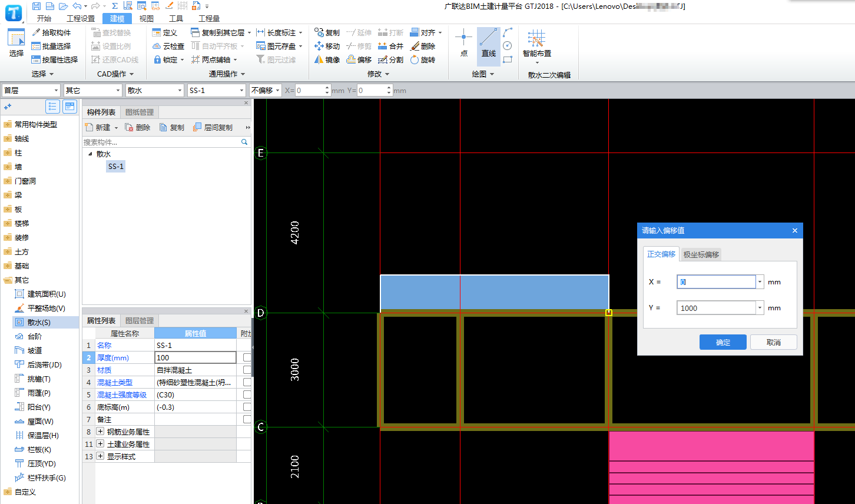Click the 复制 copy tool in the 修改 group
This screenshot has width=855, height=504.
pyautogui.click(x=327, y=32)
